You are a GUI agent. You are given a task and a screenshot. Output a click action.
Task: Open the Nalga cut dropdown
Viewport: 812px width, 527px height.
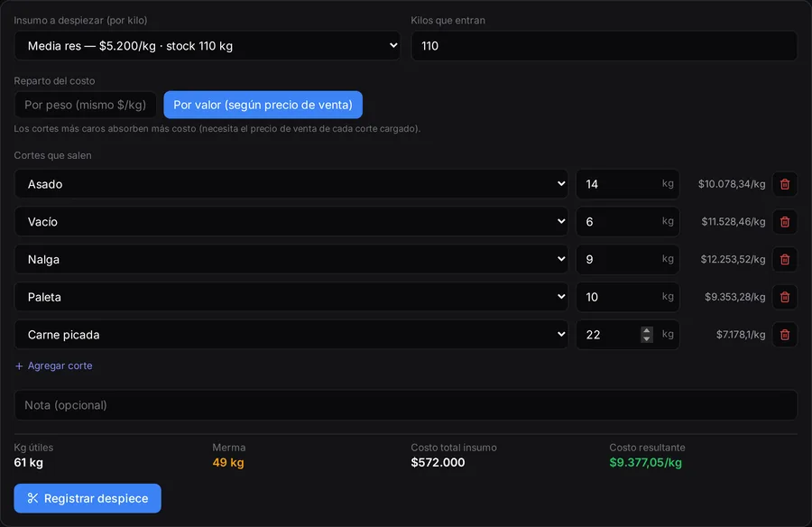pyautogui.click(x=291, y=259)
